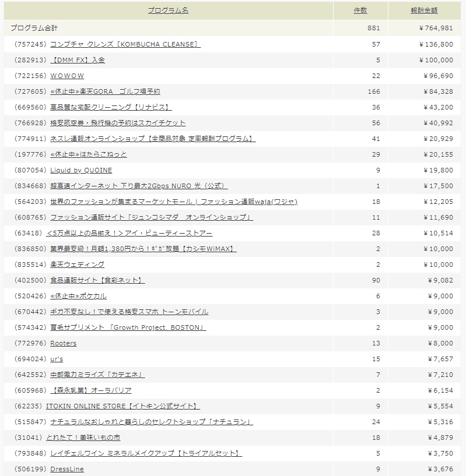
Task: Select reward amount ¥40,992
Action: tap(438, 124)
